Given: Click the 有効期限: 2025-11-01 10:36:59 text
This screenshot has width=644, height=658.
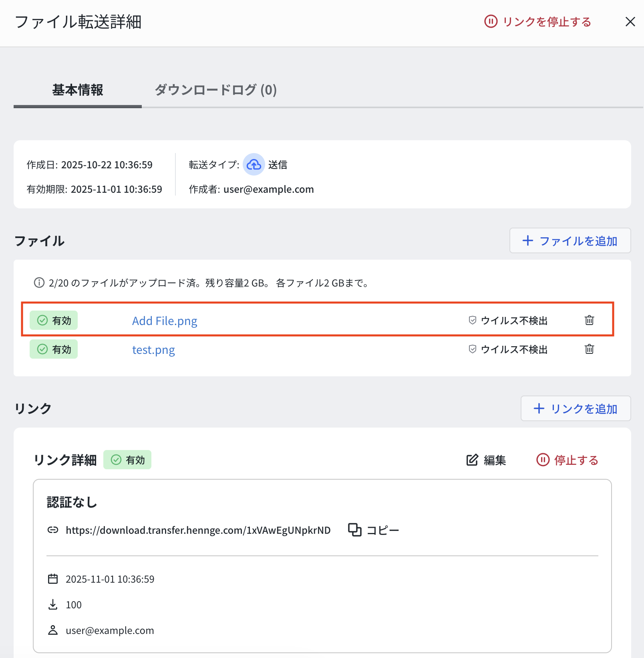Looking at the screenshot, I should (x=95, y=189).
